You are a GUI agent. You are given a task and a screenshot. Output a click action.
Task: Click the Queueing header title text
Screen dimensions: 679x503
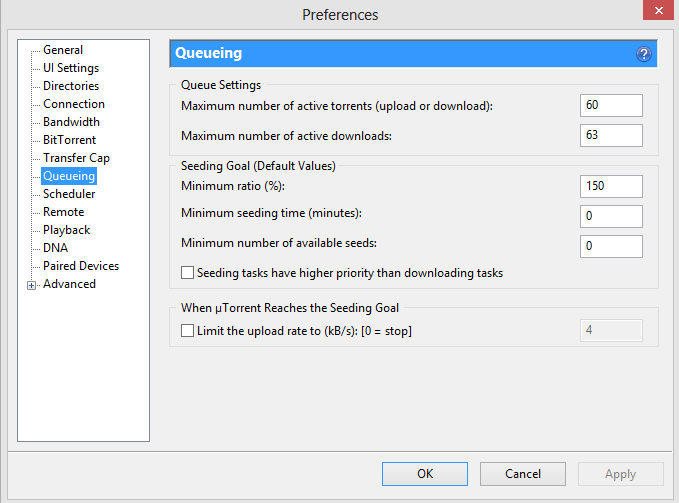(x=208, y=53)
